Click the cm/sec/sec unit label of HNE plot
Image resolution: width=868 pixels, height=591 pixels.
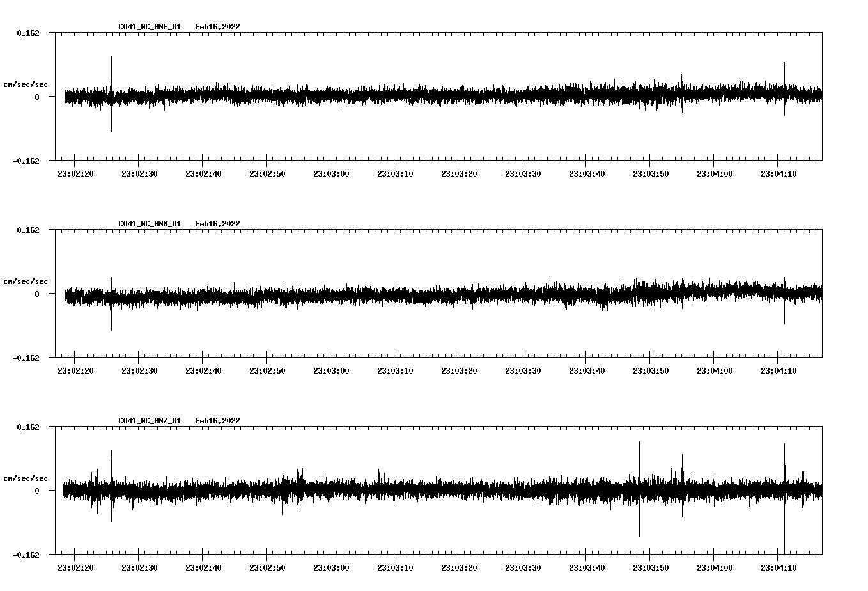(x=26, y=84)
